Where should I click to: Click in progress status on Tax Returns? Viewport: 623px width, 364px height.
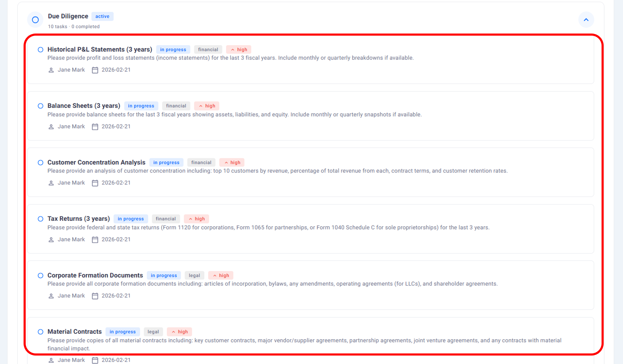(131, 219)
